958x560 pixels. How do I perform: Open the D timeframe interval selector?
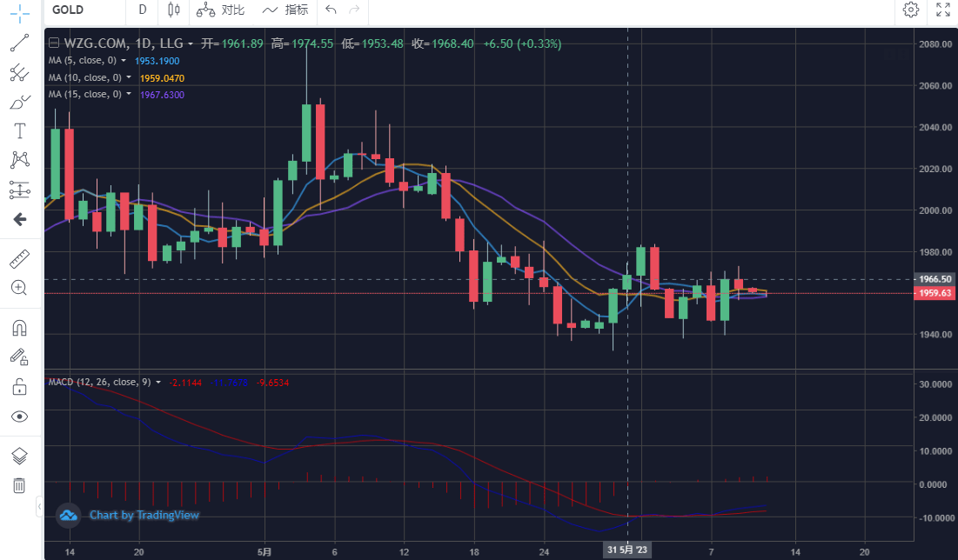pyautogui.click(x=143, y=10)
